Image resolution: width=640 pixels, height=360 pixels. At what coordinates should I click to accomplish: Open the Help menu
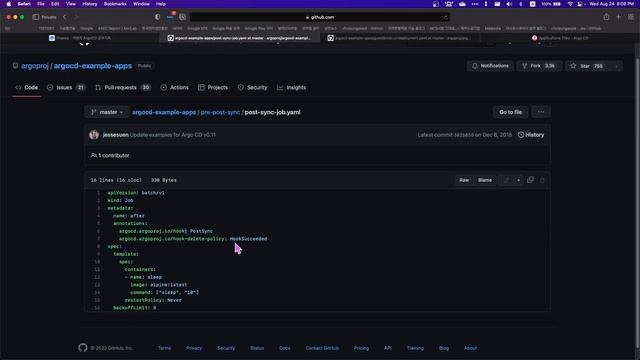pyautogui.click(x=161, y=4)
